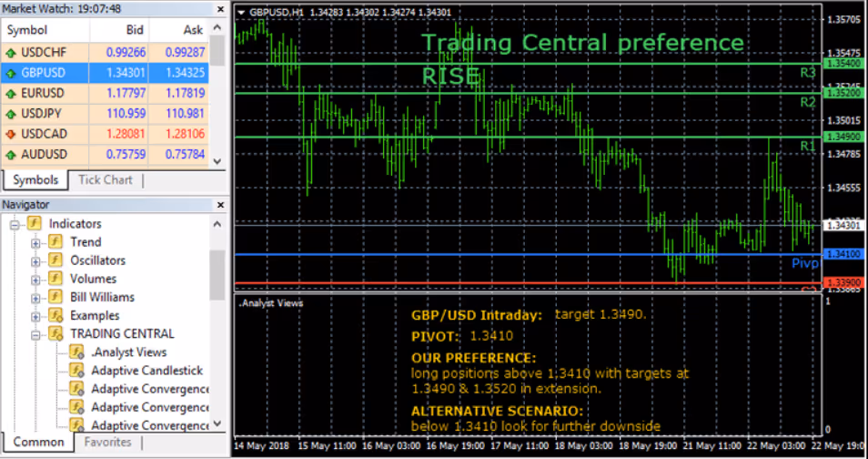
Task: Click the Oscillators folder icon
Action: 56,260
